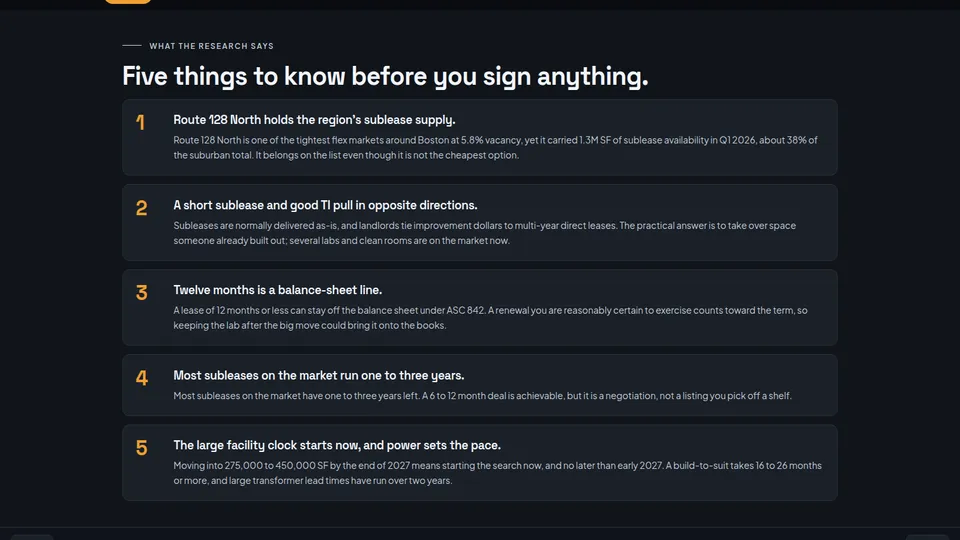Select the large facility clock starts now heading

[337, 445]
